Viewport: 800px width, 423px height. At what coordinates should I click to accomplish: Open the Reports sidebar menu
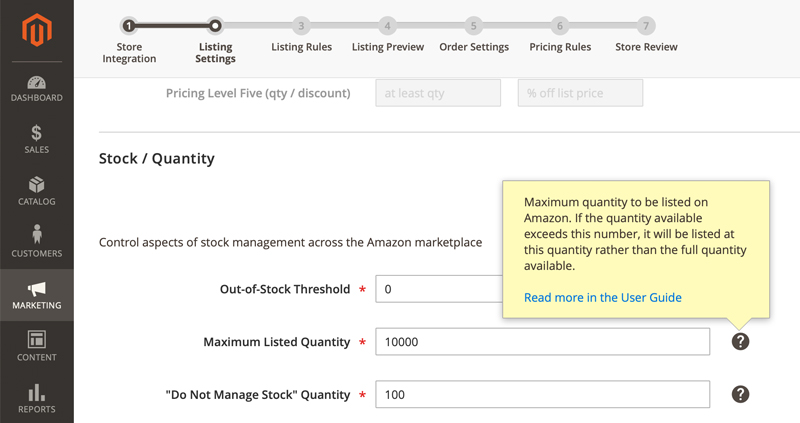click(x=37, y=398)
